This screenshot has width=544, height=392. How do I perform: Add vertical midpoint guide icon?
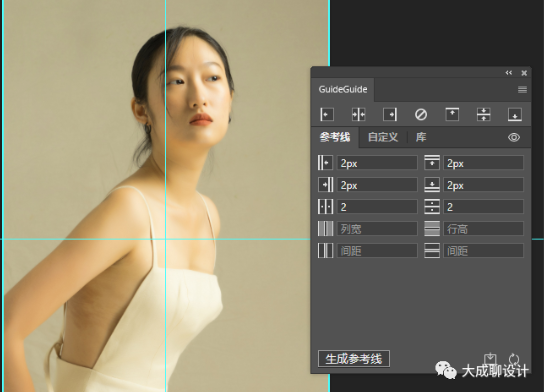pyautogui.click(x=358, y=114)
